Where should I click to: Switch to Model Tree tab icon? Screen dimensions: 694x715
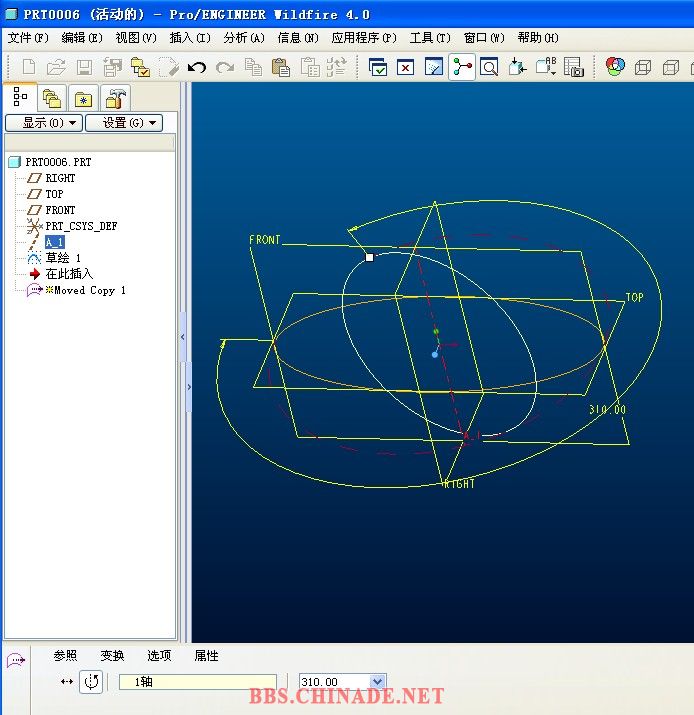click(20, 98)
